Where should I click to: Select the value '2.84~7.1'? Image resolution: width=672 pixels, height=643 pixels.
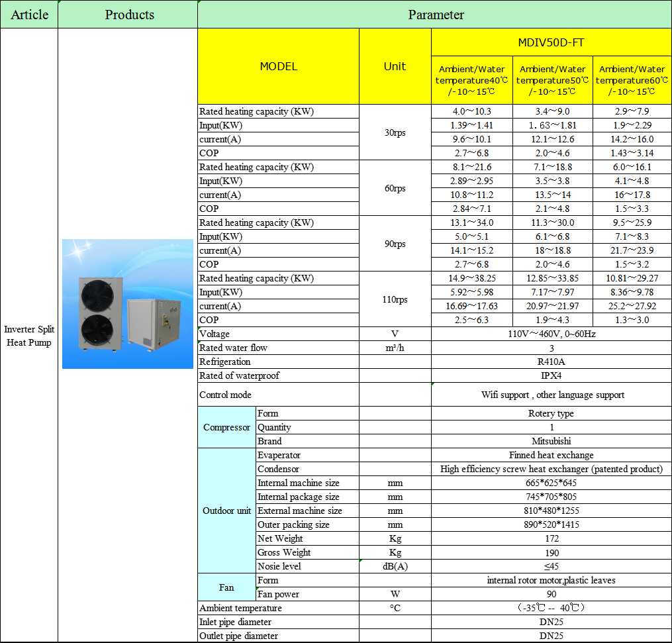pos(472,209)
